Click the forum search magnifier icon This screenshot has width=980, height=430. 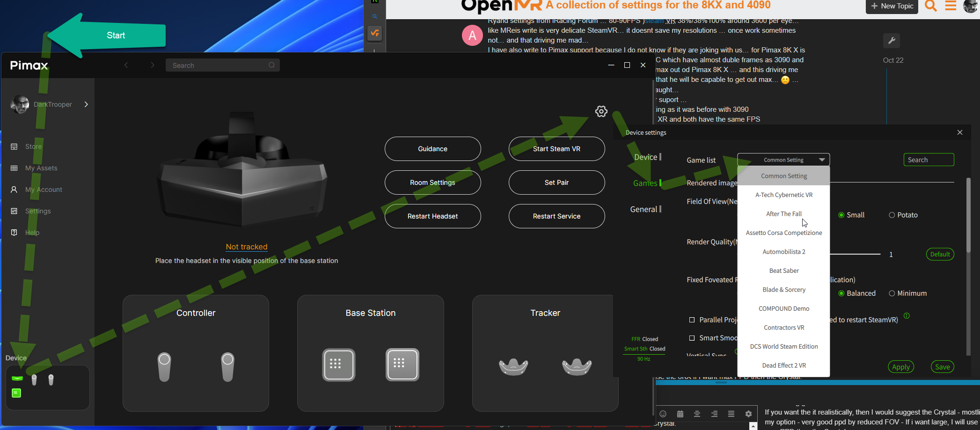coord(930,6)
